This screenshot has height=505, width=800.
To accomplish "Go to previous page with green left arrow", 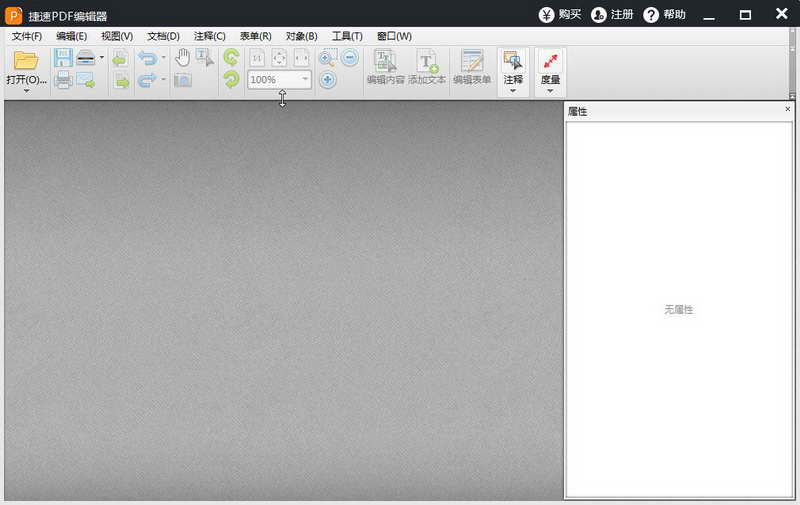I will click(x=120, y=59).
